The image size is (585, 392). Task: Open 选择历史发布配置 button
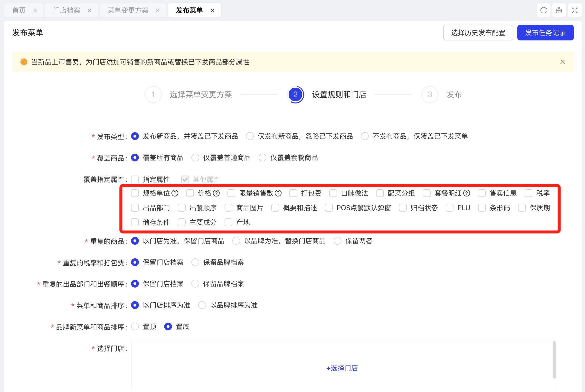[x=478, y=32]
